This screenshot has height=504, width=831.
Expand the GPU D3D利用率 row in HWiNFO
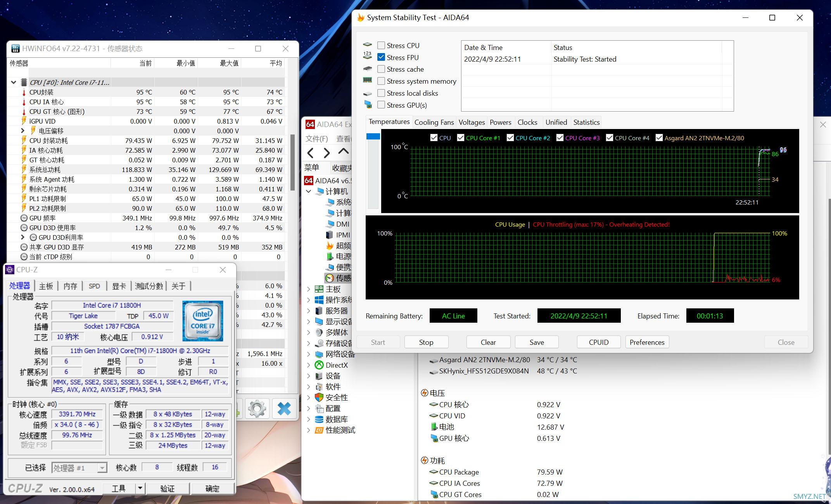coord(22,237)
